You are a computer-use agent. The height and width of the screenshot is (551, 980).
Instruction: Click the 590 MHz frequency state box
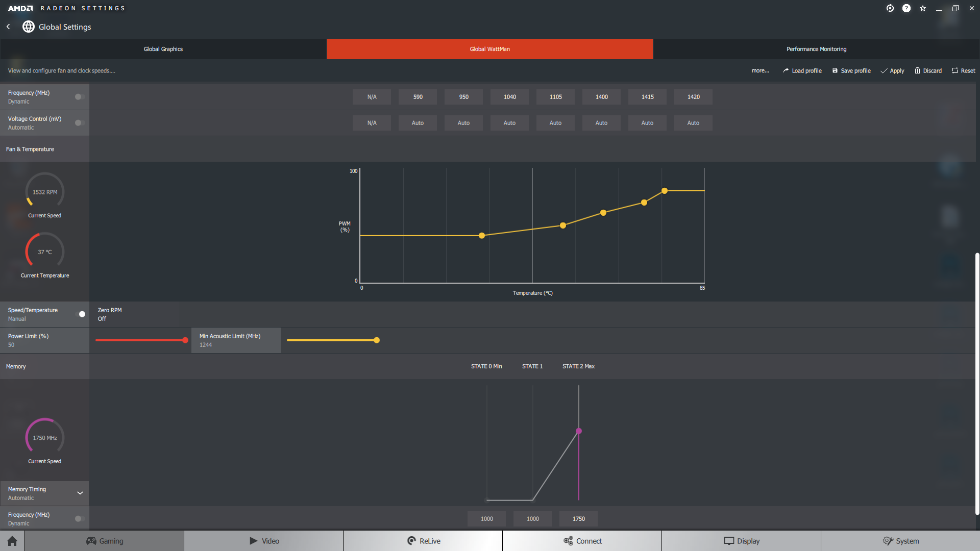418,97
